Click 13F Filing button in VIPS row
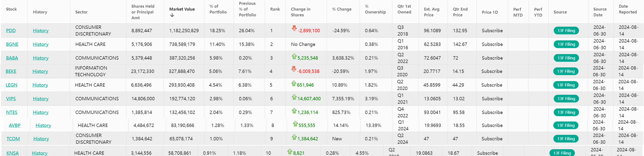Screen dimensions: 644x156 click(x=566, y=99)
